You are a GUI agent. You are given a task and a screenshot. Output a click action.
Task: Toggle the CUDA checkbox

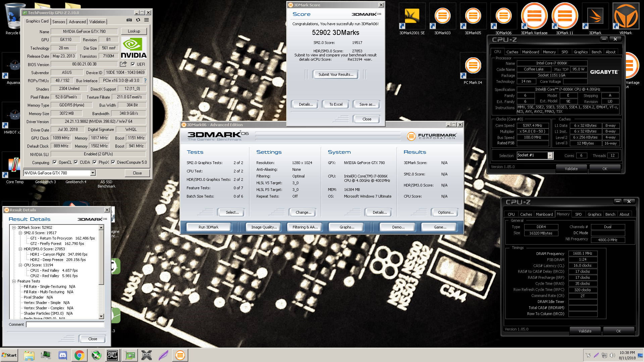coord(76,162)
